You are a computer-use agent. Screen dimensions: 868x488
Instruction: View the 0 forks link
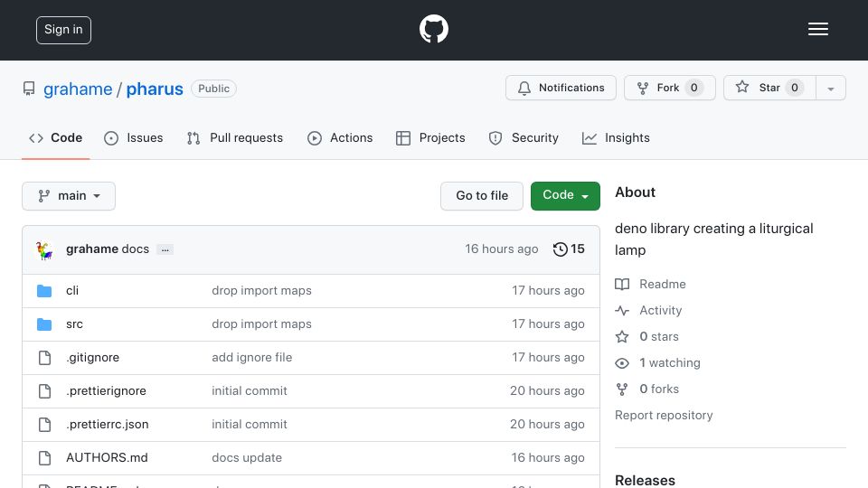coord(647,389)
